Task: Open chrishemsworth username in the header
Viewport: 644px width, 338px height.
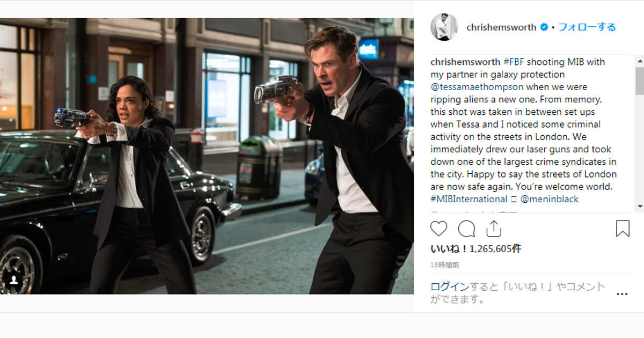Action: 501,27
